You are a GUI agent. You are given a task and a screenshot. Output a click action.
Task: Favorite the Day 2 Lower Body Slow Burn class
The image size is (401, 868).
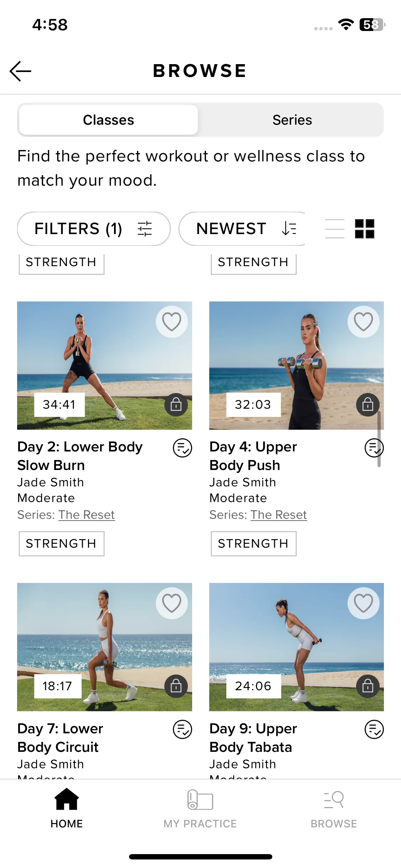click(x=171, y=322)
